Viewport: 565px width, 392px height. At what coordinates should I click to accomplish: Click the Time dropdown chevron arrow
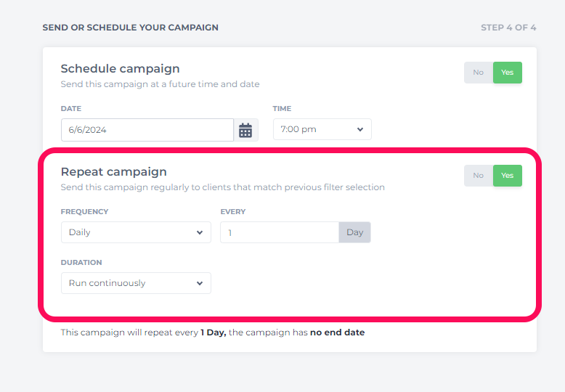coord(360,129)
